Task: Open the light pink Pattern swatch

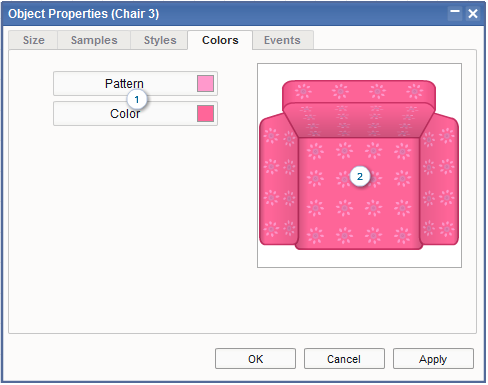Action: [x=205, y=83]
